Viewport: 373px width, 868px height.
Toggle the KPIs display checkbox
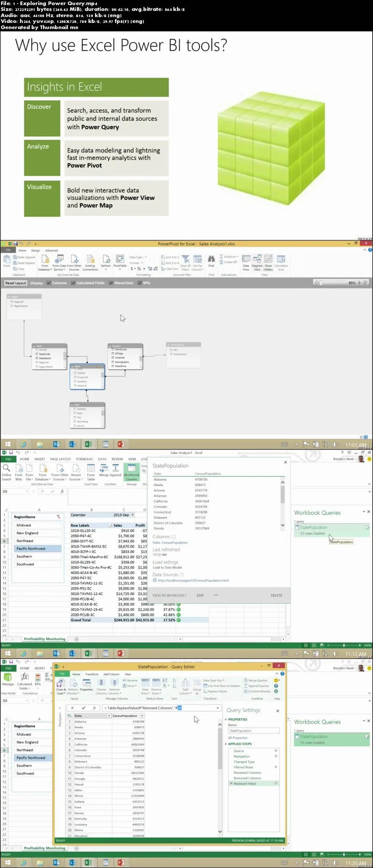[x=140, y=283]
